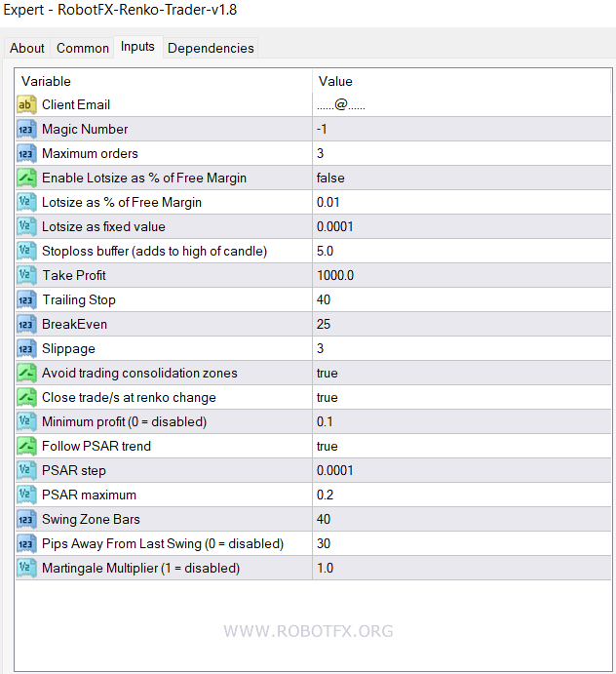
Task: Select the "Take Profit" variable label
Action: click(x=74, y=275)
